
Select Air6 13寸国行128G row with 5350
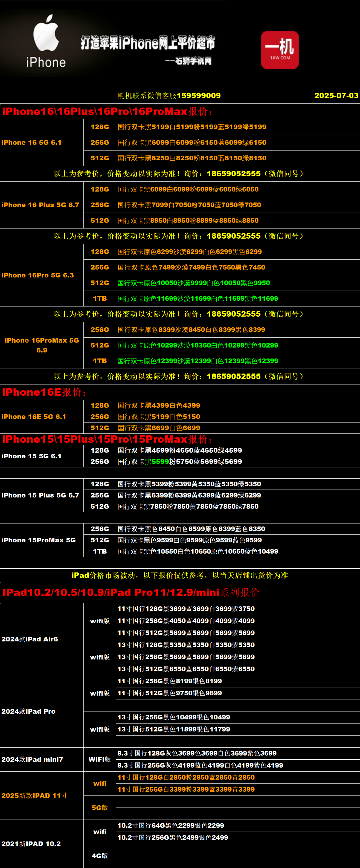238,645
